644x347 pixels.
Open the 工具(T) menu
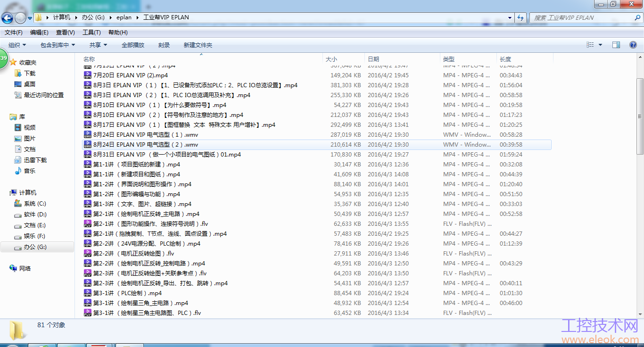click(91, 33)
